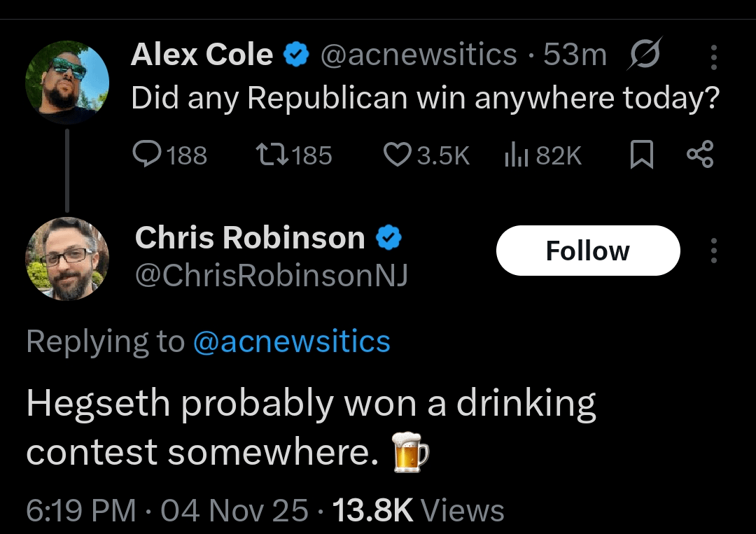This screenshot has width=756, height=534.
Task: Open Chris Robinson's profile picture
Action: click(67, 258)
